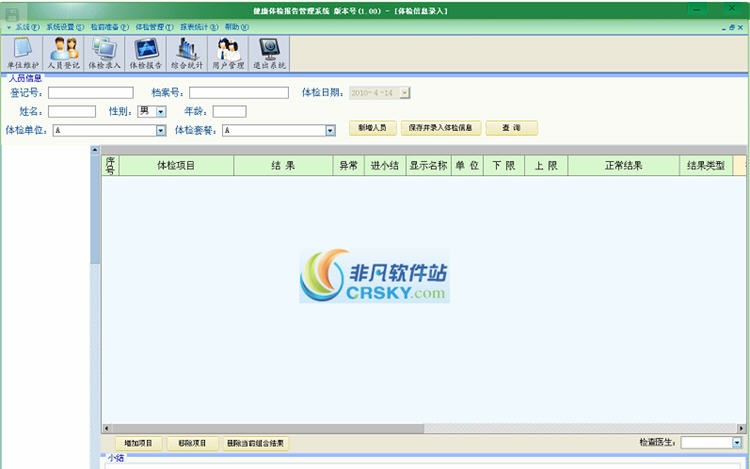Screen dimensions: 750x469
Task: Click the 下限 column header
Action: coord(504,165)
